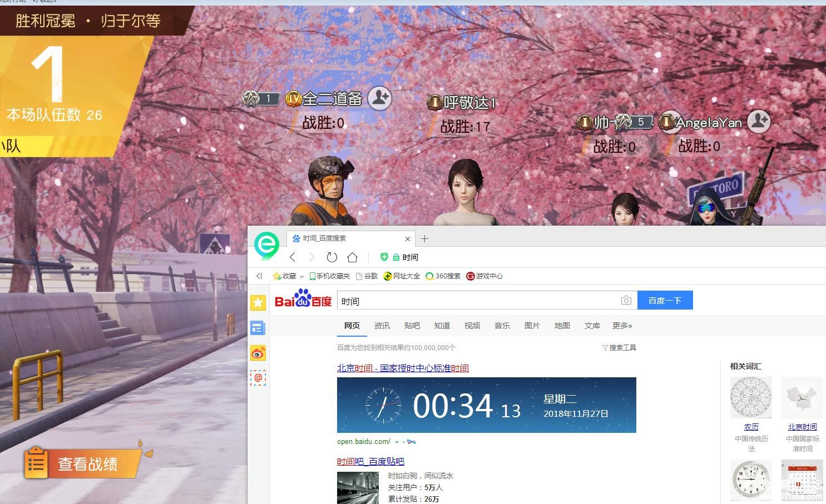Click the add friend icon beside AngelaYan
The image size is (826, 504).
coord(759,121)
